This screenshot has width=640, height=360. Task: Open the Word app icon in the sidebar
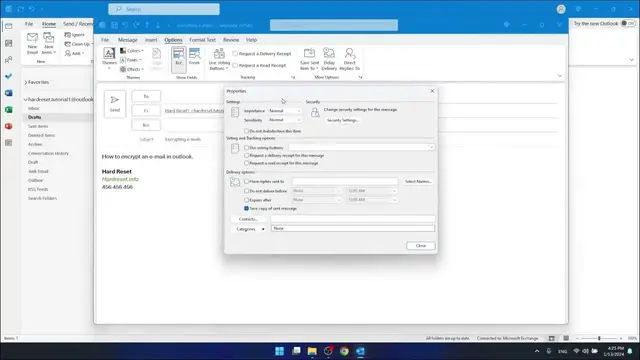(9, 93)
